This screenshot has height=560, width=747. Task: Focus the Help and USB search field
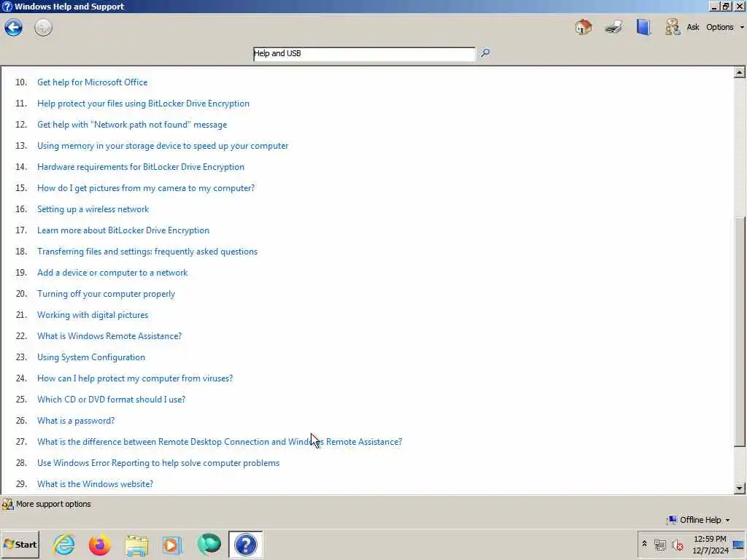coord(364,54)
